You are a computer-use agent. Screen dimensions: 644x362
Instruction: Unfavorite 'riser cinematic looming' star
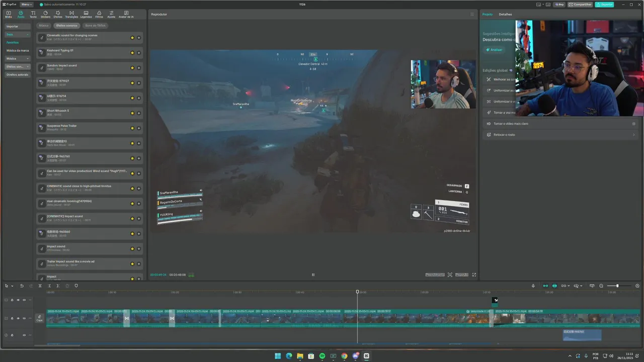pos(132,203)
